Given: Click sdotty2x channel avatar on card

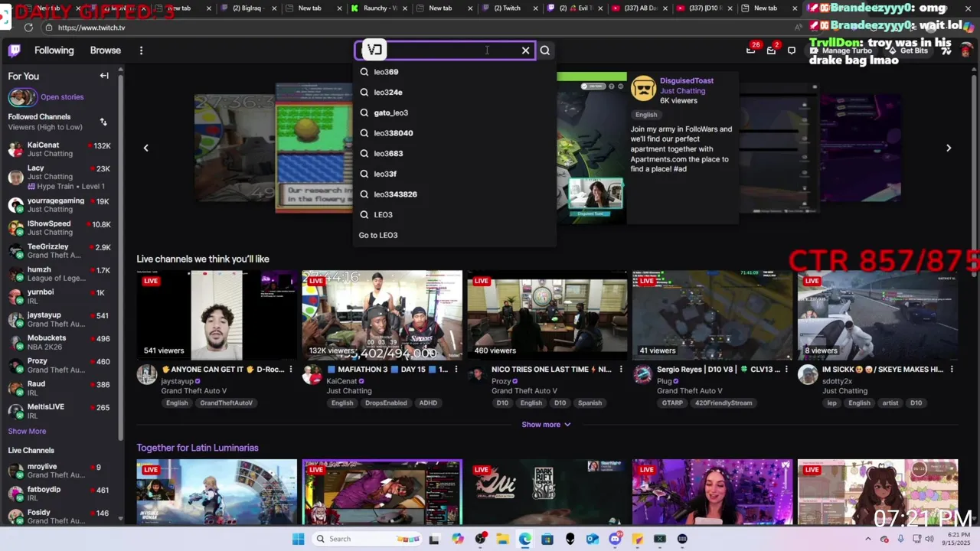Looking at the screenshot, I should (x=808, y=374).
